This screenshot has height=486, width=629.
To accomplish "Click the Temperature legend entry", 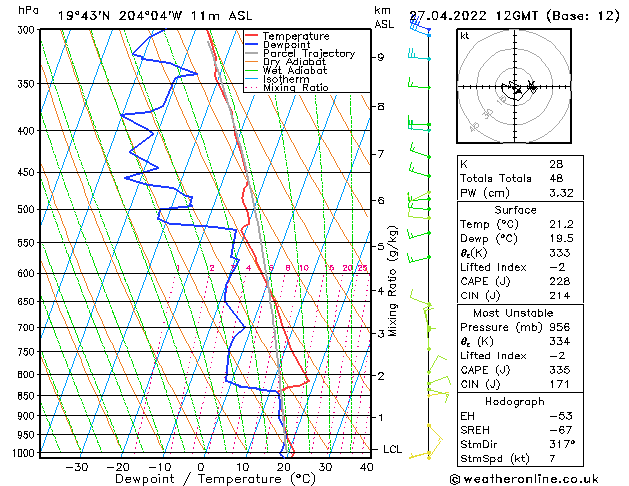I will click(x=296, y=36).
